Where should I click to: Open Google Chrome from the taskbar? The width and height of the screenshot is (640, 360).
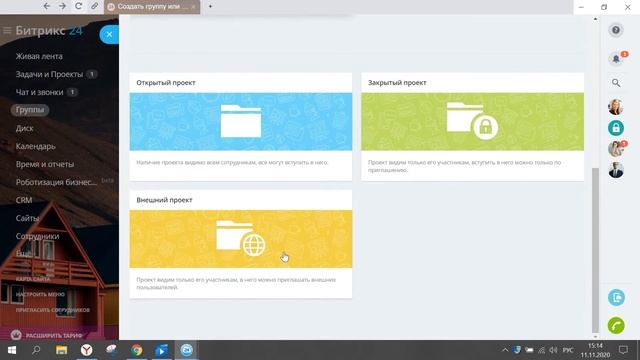click(x=137, y=350)
